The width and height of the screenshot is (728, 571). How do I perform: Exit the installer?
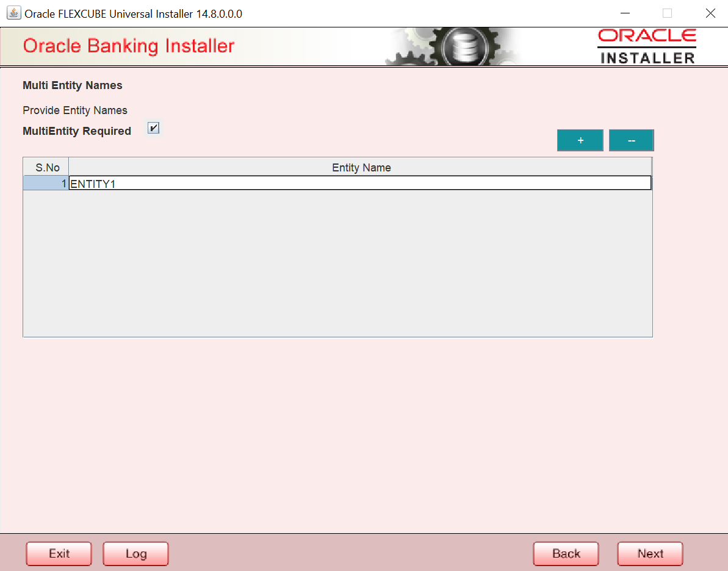coord(59,553)
